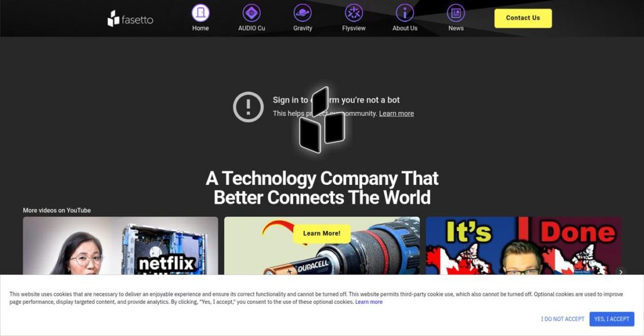644x336 pixels.
Task: Click the AUDIO Cu menu label
Action: pyautogui.click(x=252, y=28)
